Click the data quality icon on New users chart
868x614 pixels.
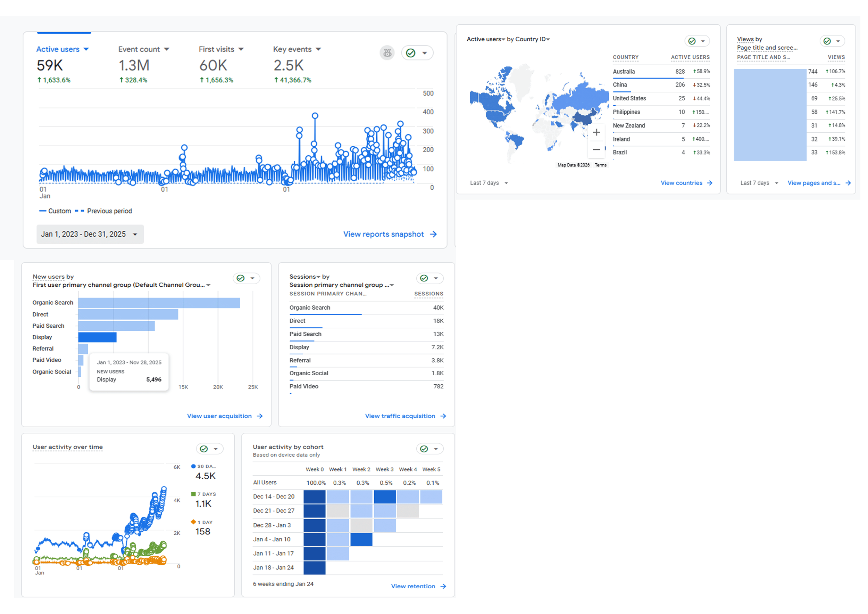click(241, 278)
